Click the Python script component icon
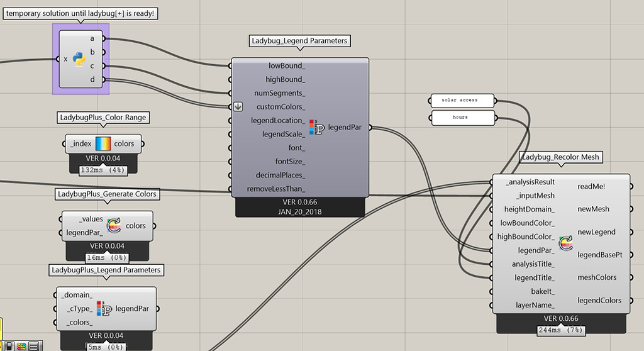 click(x=79, y=59)
